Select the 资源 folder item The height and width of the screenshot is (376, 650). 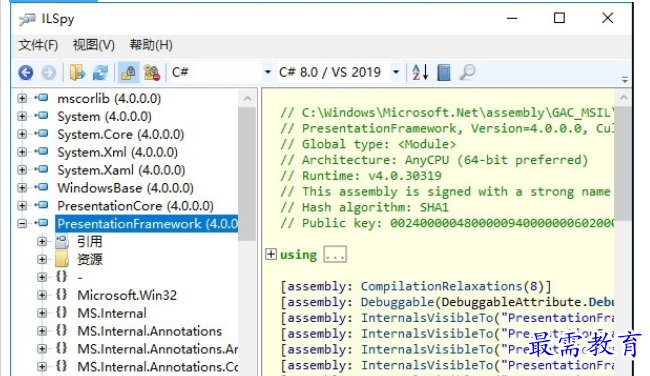(90, 259)
